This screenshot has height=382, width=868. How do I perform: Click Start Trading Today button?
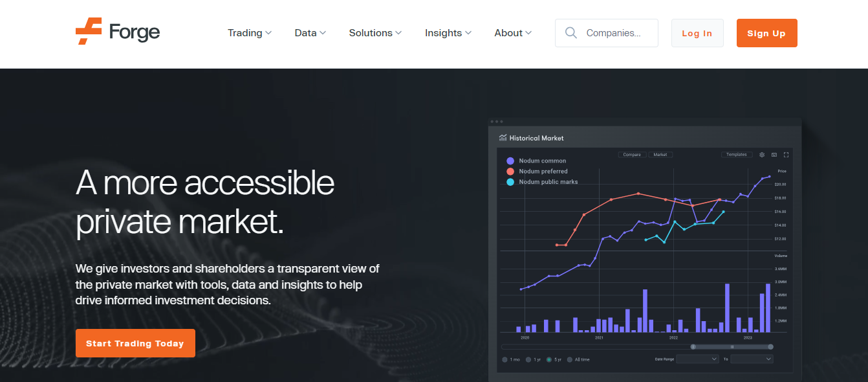[135, 343]
